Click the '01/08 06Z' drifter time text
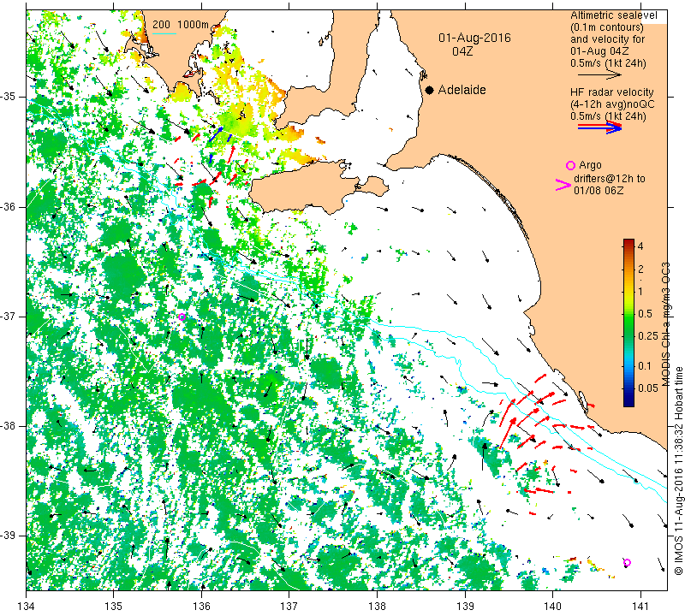685x616 pixels. (598, 191)
